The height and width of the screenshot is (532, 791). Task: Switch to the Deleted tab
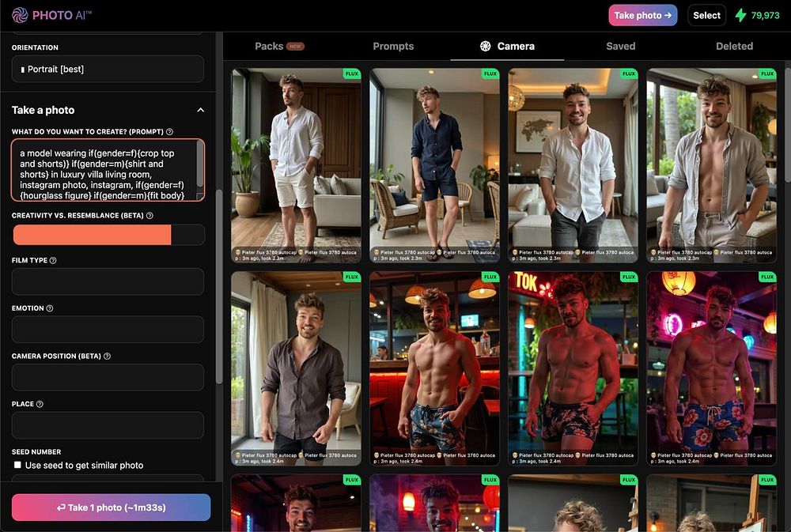[734, 46]
